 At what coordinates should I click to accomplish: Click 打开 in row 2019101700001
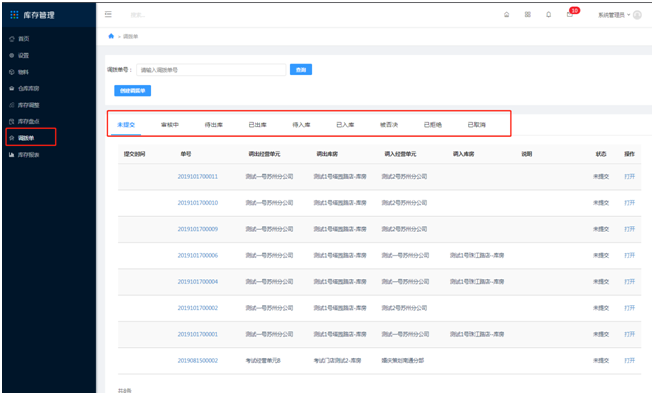(x=629, y=334)
